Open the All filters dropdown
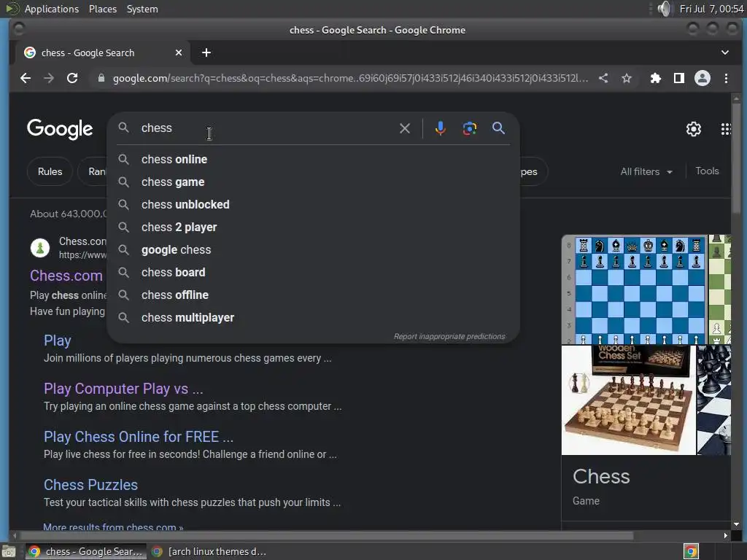 point(646,171)
